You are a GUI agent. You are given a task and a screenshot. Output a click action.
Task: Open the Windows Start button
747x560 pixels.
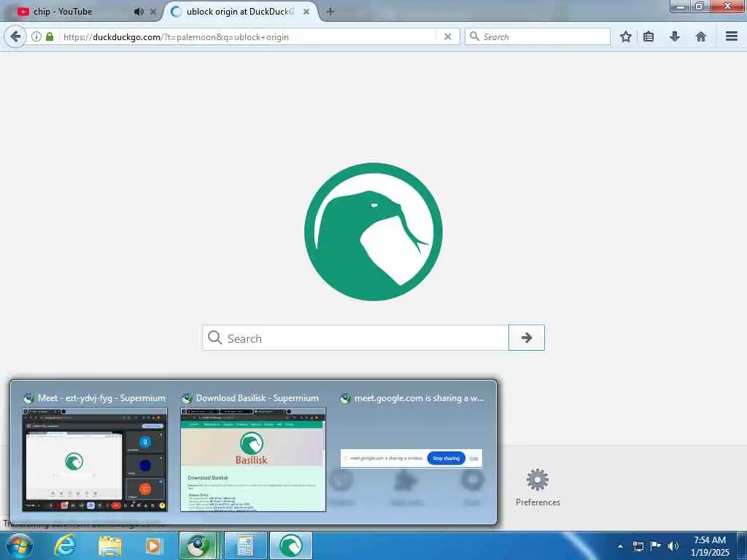click(x=18, y=545)
